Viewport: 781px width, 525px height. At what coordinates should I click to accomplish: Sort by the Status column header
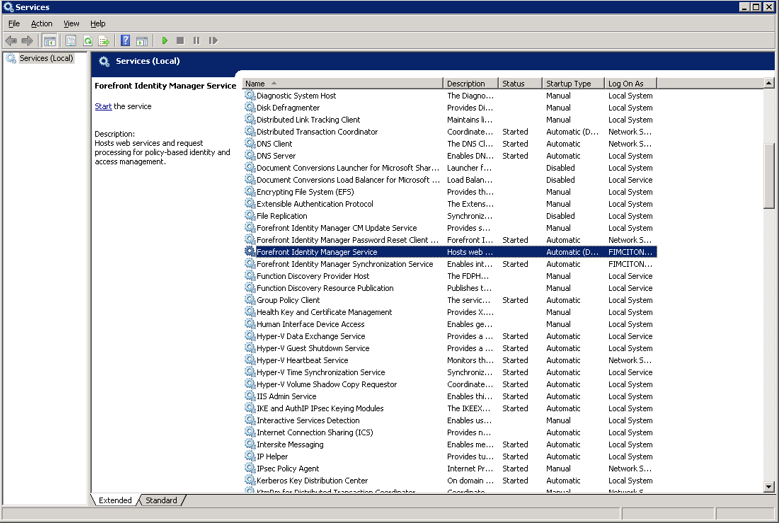[x=521, y=84]
